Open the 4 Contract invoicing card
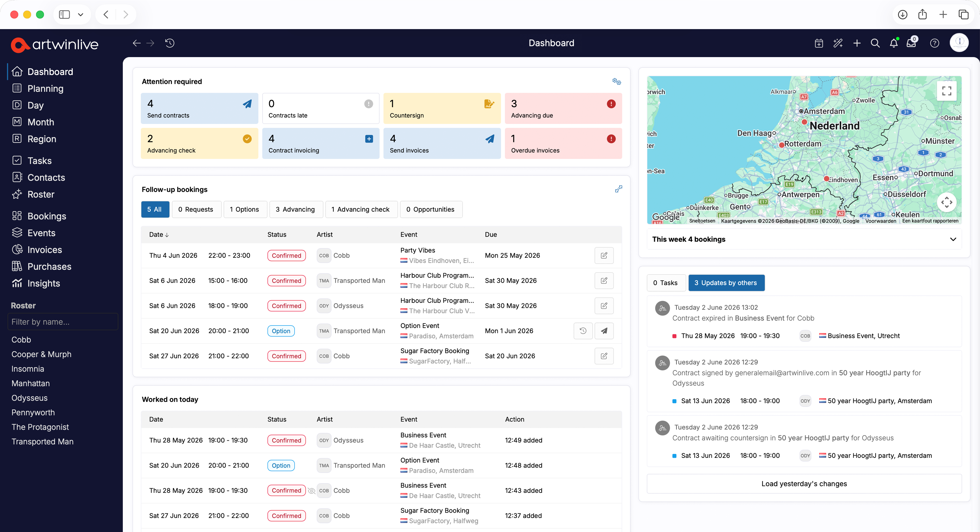This screenshot has height=532, width=980. coord(321,144)
